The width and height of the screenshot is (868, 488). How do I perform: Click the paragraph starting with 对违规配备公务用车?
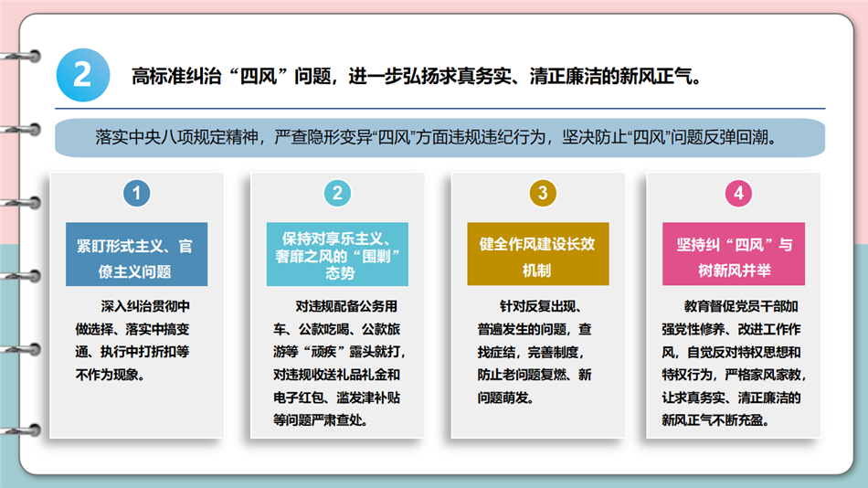click(337, 363)
